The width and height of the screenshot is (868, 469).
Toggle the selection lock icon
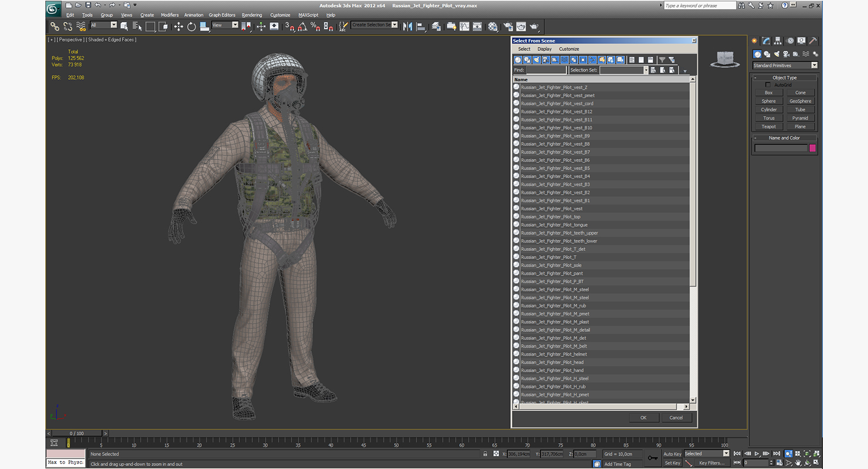point(485,454)
